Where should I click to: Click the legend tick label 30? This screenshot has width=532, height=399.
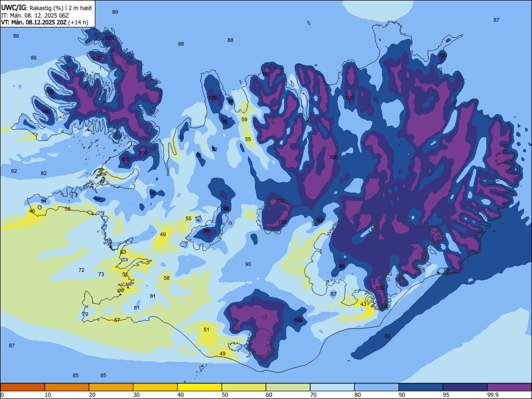[x=136, y=395]
